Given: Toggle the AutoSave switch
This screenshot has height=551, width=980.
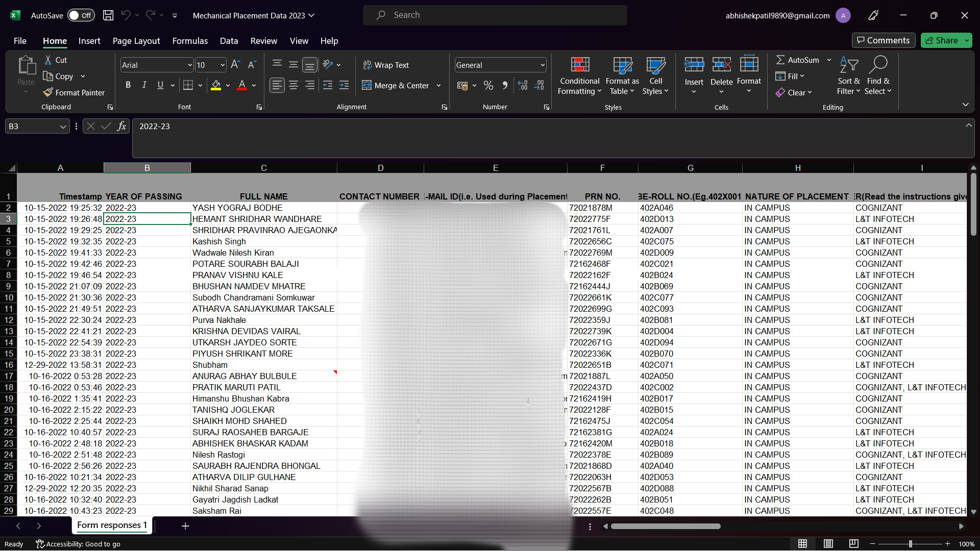Looking at the screenshot, I should [81, 15].
